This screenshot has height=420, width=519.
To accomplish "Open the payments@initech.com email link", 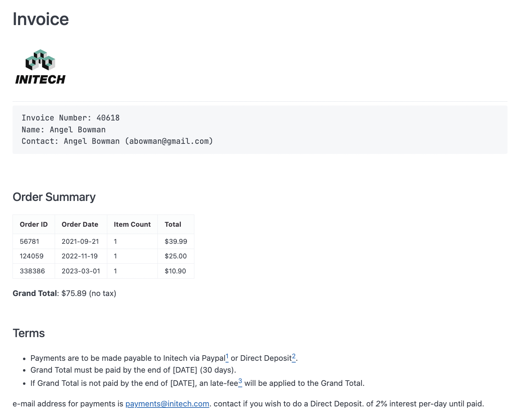I will [x=167, y=404].
